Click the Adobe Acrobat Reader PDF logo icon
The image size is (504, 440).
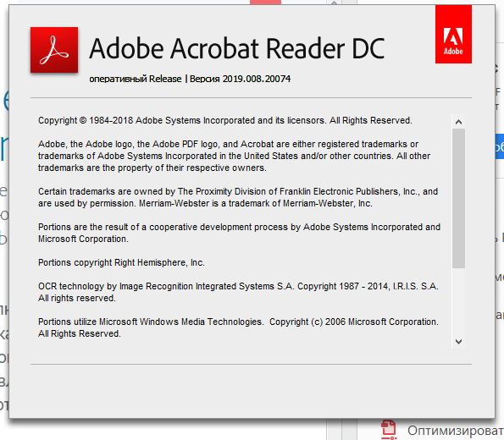click(54, 50)
